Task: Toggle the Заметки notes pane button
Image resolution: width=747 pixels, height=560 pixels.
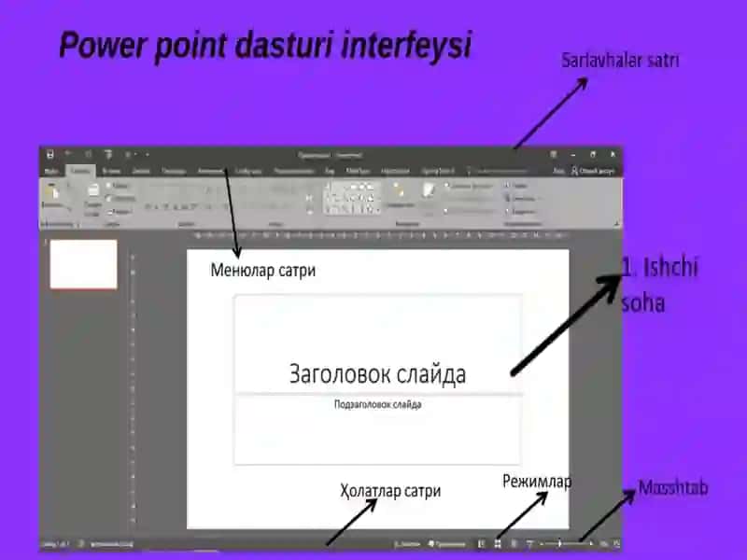Action: (x=407, y=544)
